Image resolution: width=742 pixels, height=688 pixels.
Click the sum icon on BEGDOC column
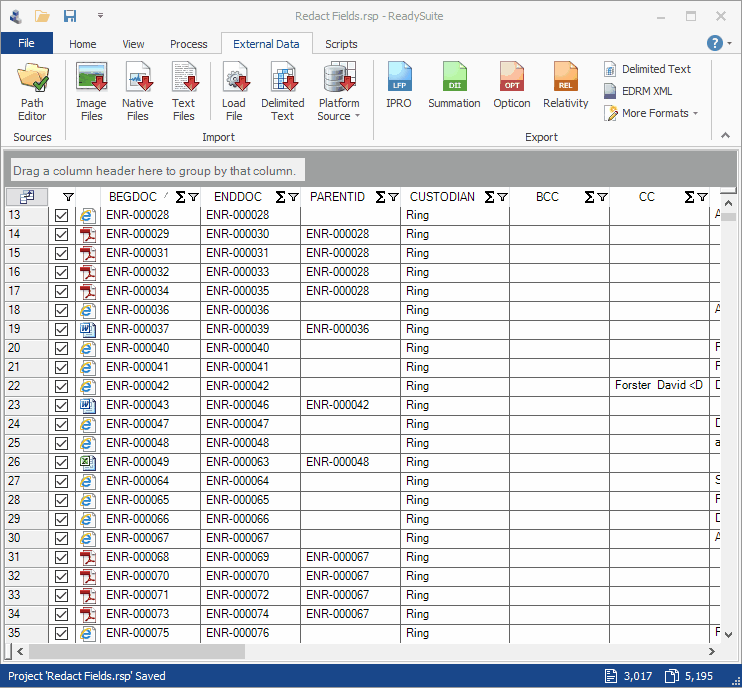180,197
